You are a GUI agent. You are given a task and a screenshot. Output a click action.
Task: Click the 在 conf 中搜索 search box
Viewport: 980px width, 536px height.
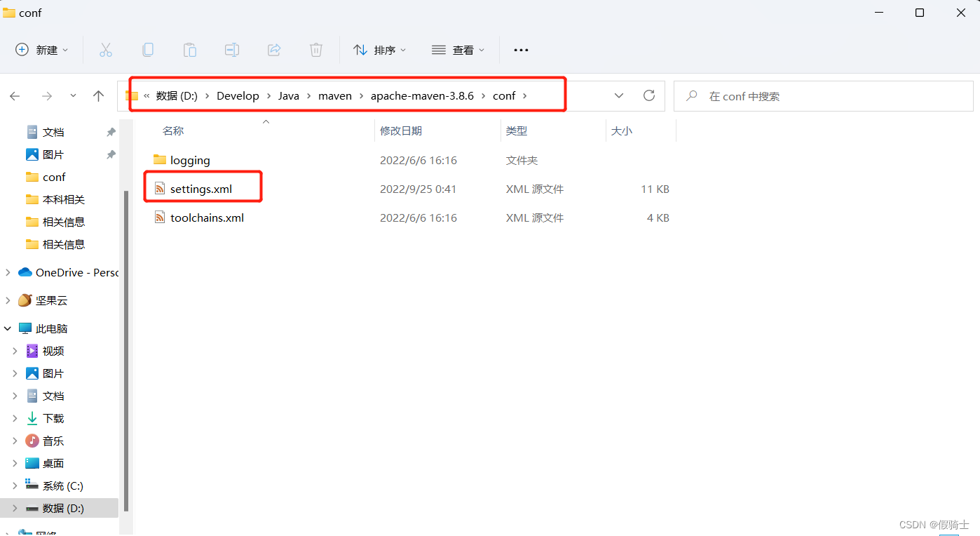[x=824, y=96]
